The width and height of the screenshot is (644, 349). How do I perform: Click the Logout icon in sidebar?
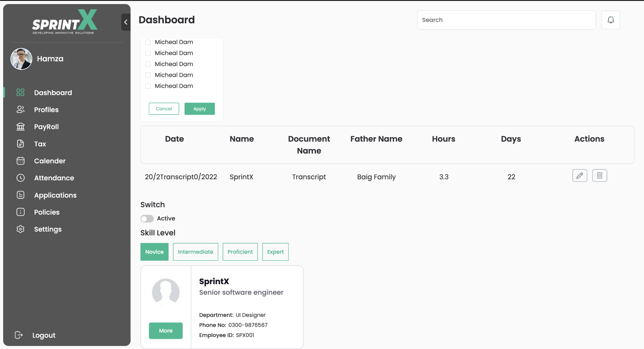click(x=19, y=335)
